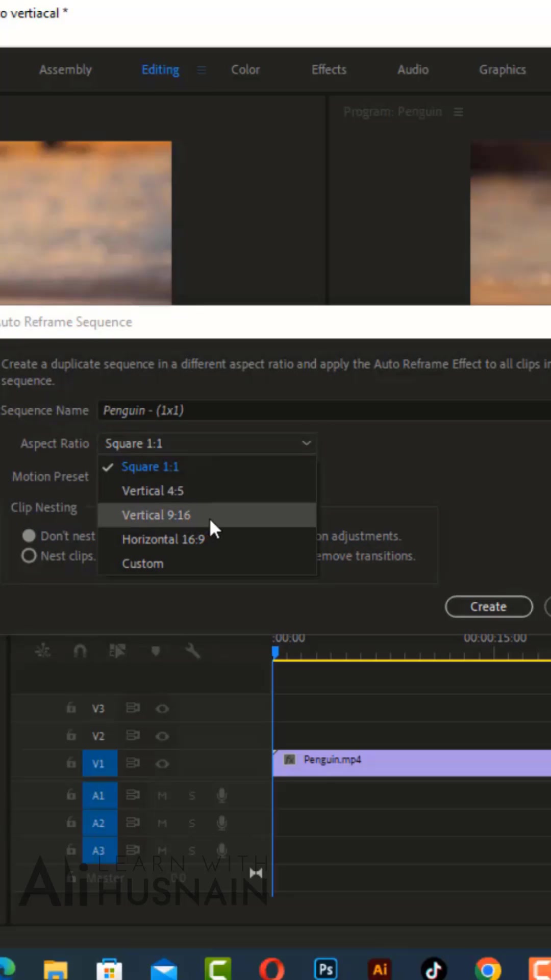Add a marker in timeline
Viewport: 551px width, 980px height.
[156, 651]
